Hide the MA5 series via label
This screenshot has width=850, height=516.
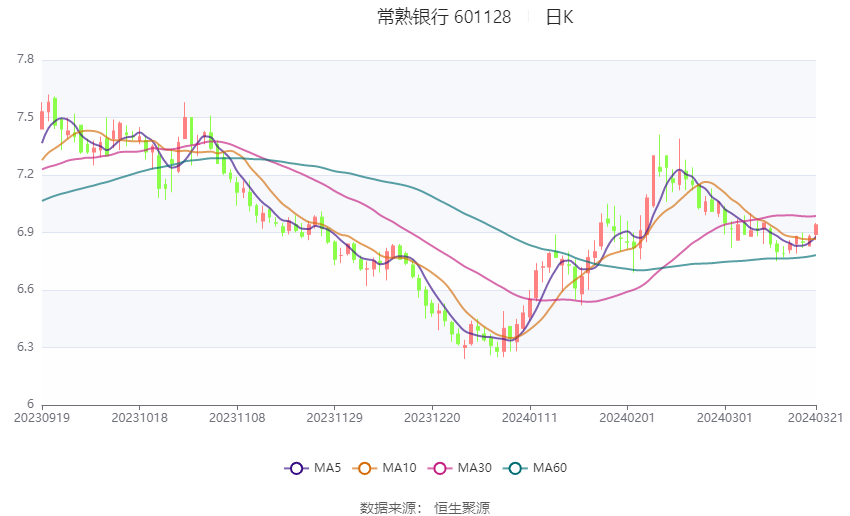pos(327,468)
